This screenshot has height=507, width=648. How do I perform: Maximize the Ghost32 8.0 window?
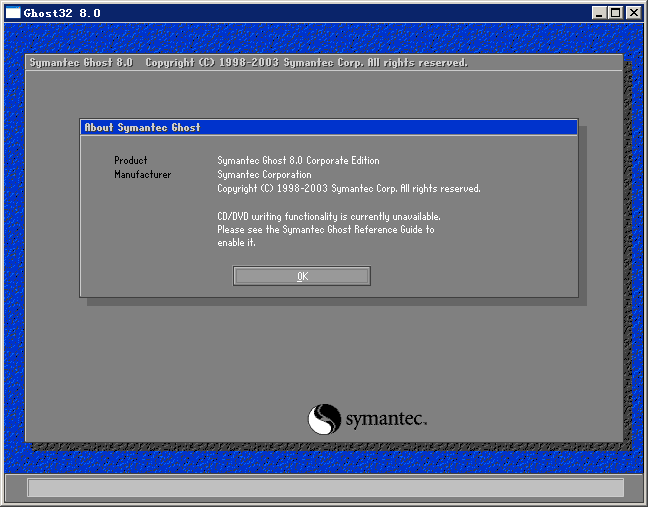pos(615,13)
